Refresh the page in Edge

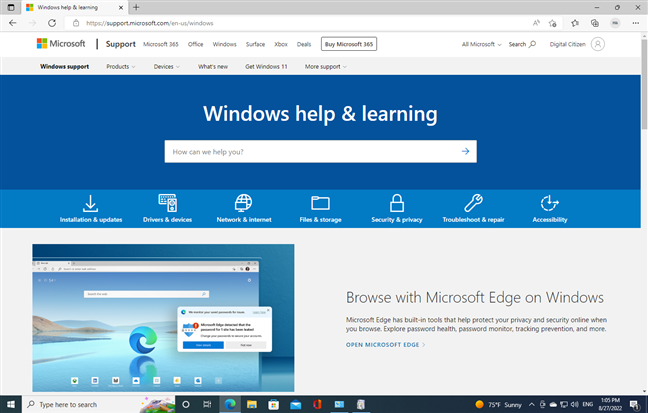pos(52,23)
